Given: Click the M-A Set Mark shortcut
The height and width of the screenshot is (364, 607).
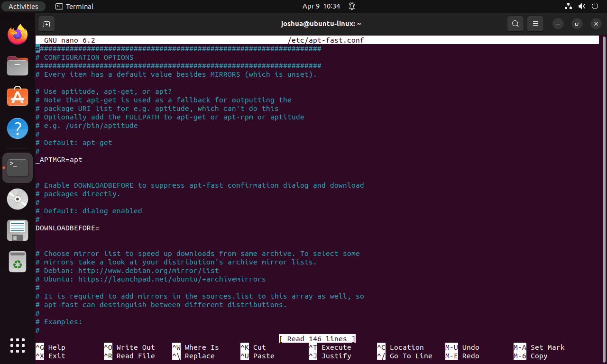Looking at the screenshot, I should (539, 347).
